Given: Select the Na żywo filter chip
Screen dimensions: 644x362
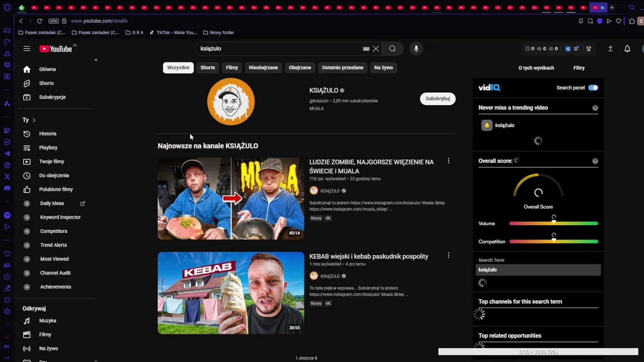Looking at the screenshot, I should click(x=383, y=67).
